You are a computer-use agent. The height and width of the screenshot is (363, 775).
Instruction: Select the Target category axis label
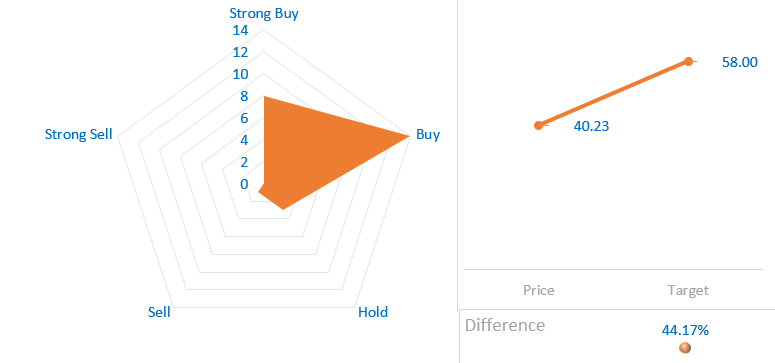click(688, 290)
